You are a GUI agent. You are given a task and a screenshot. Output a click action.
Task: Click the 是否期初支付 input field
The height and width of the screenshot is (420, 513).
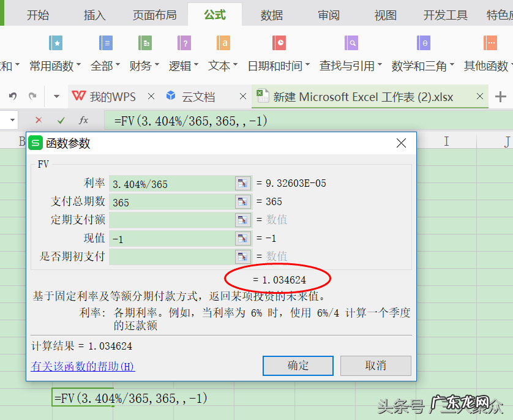pos(172,257)
